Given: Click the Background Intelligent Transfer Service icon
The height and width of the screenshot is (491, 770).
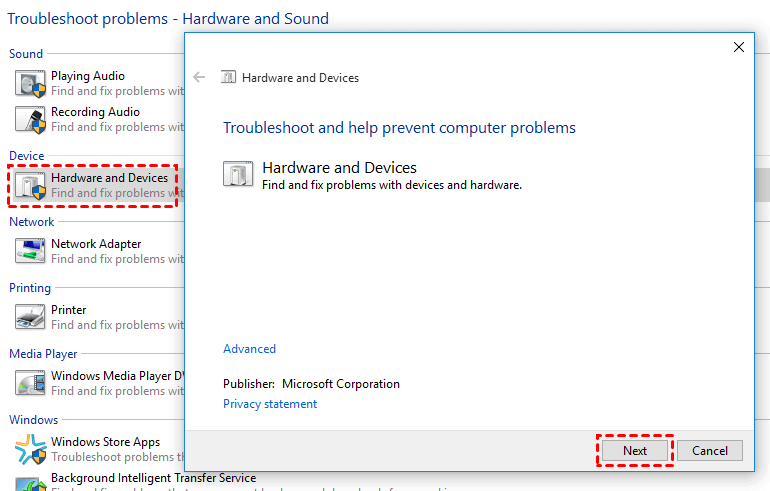Looking at the screenshot, I should pos(31,483).
